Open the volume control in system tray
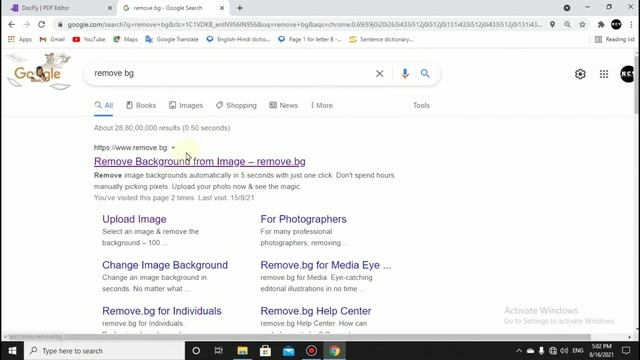This screenshot has height=360, width=640. pyautogui.click(x=564, y=351)
